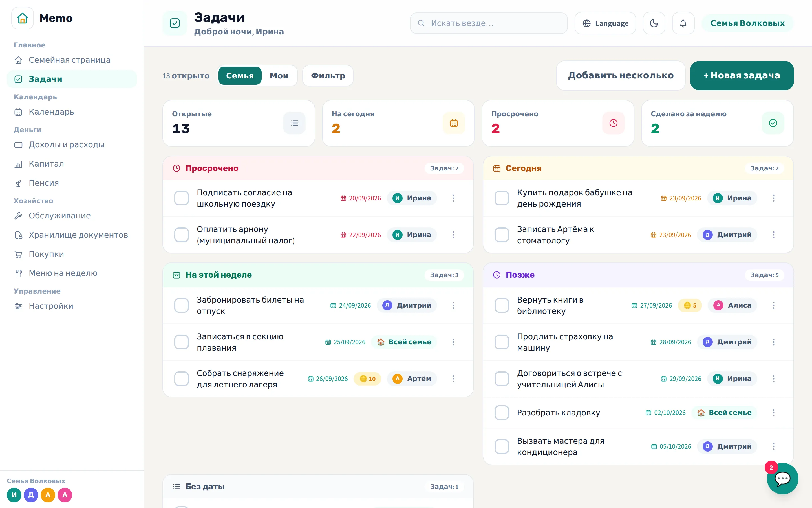The image size is (812, 508).
Task: Click Добавить несколько button
Action: pyautogui.click(x=621, y=76)
